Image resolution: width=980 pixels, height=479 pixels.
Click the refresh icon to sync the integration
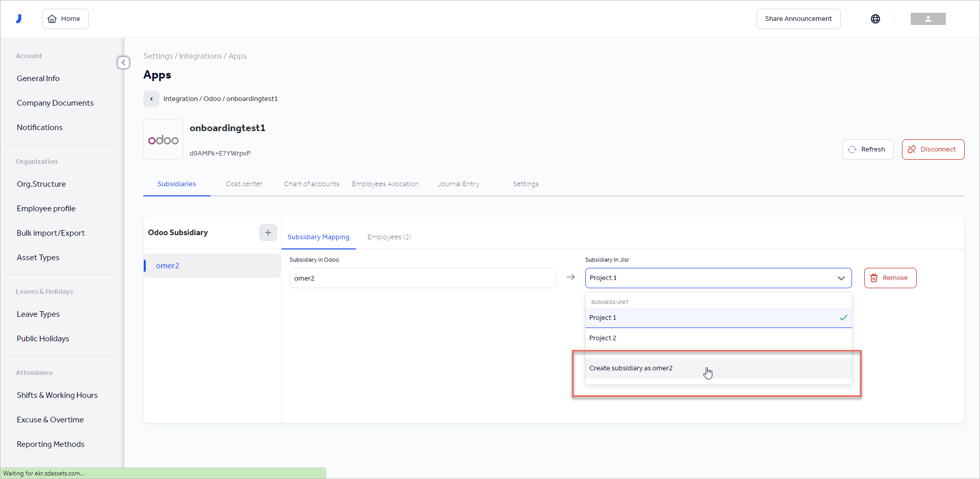click(x=853, y=149)
